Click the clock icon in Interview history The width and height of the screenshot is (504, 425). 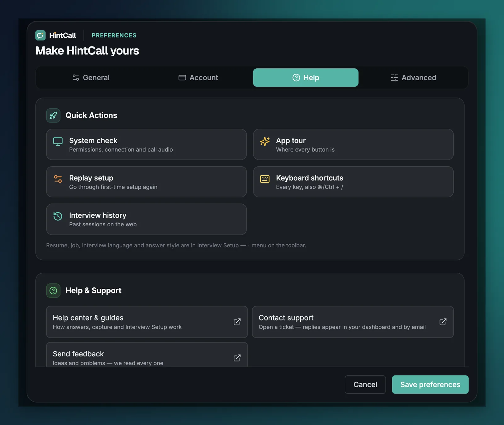pyautogui.click(x=58, y=216)
